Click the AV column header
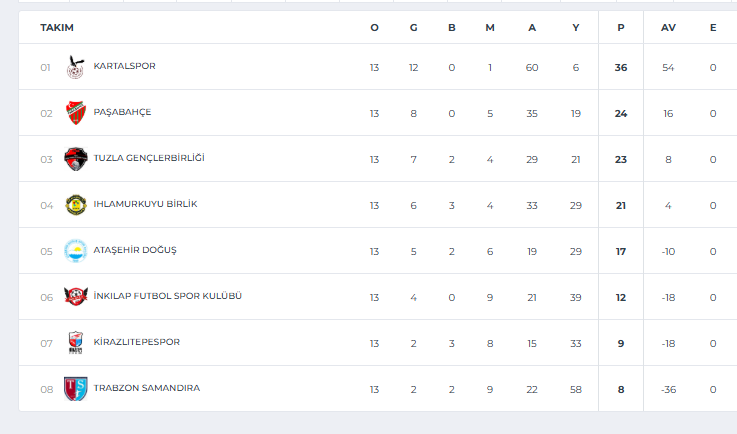The height and width of the screenshot is (434, 737). (x=668, y=27)
